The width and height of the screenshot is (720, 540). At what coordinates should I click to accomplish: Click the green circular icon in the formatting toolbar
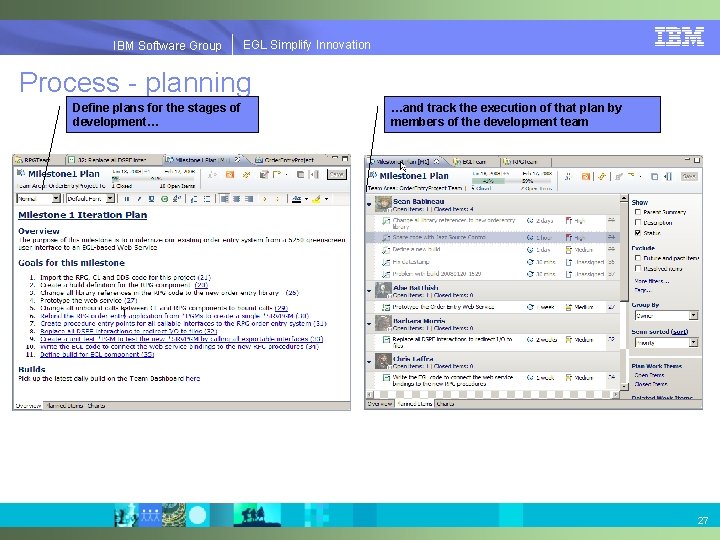click(164, 199)
